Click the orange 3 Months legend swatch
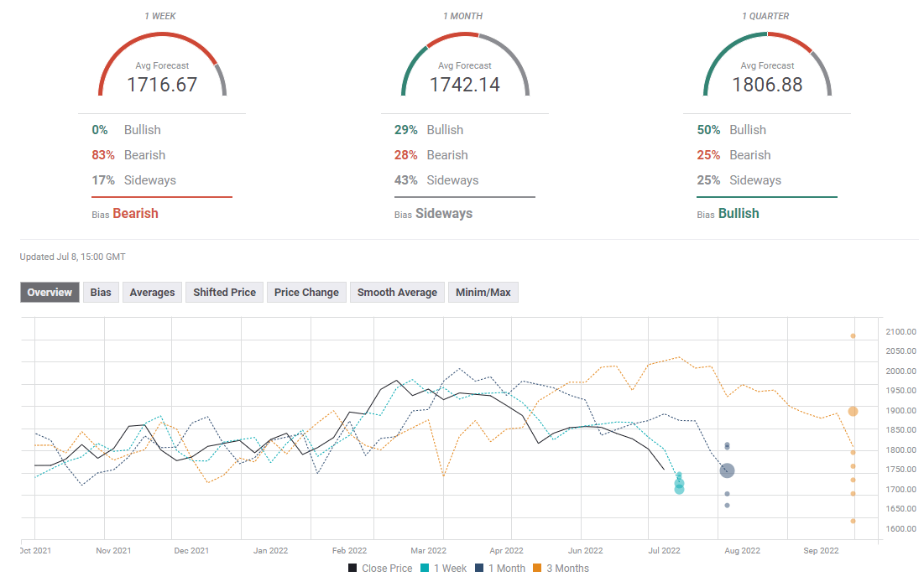 click(537, 569)
